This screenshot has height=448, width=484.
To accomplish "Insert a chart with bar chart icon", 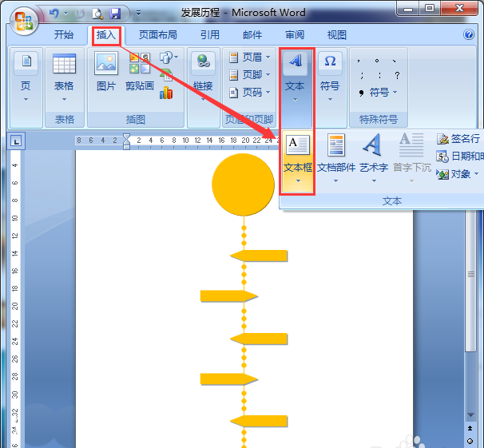I will 166,93.
